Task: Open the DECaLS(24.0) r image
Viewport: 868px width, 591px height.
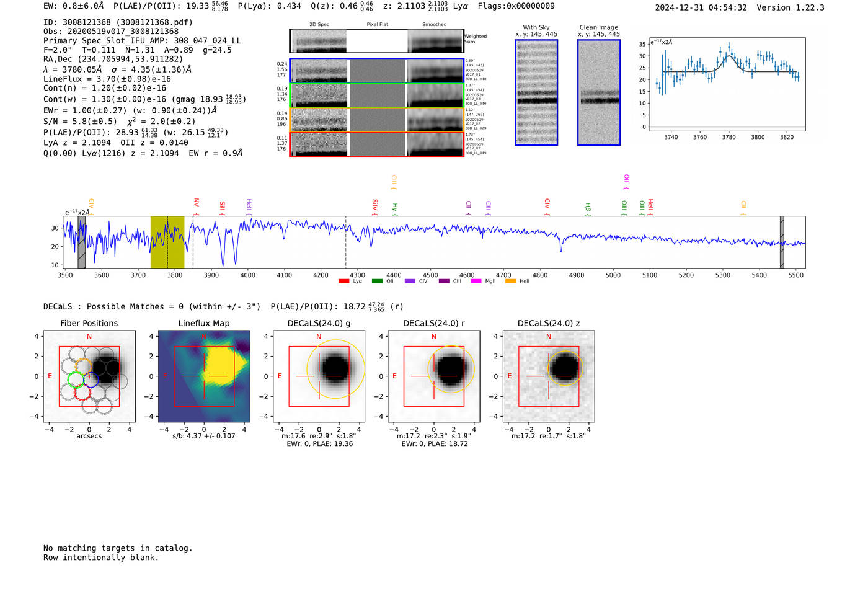Action: coord(434,376)
